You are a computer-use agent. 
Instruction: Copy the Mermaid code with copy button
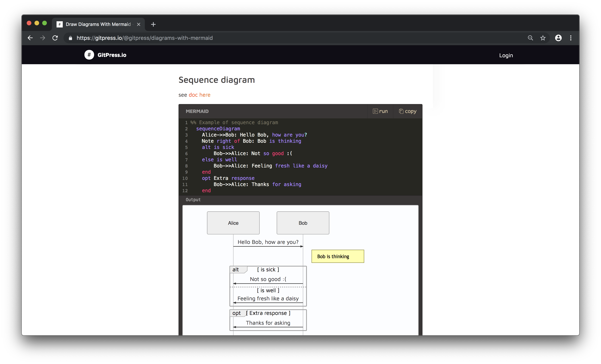pos(408,111)
